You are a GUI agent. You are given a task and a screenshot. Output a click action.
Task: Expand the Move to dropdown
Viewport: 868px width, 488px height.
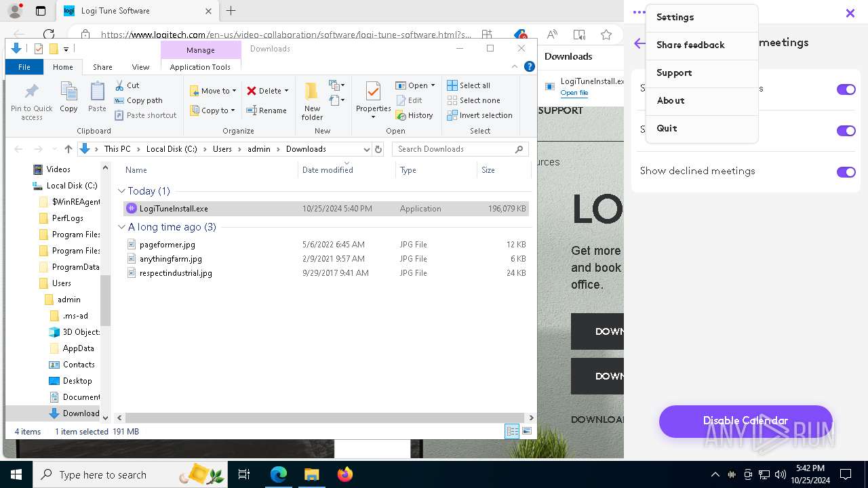click(235, 91)
